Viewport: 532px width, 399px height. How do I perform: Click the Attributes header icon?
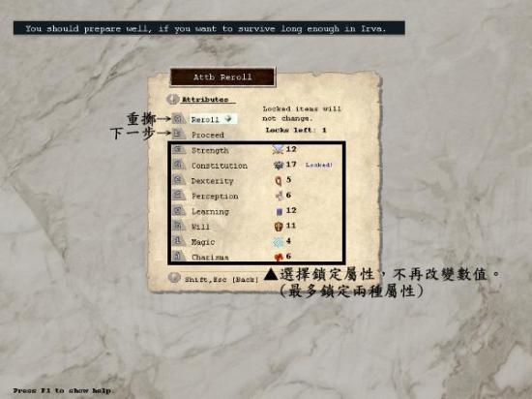coord(173,99)
